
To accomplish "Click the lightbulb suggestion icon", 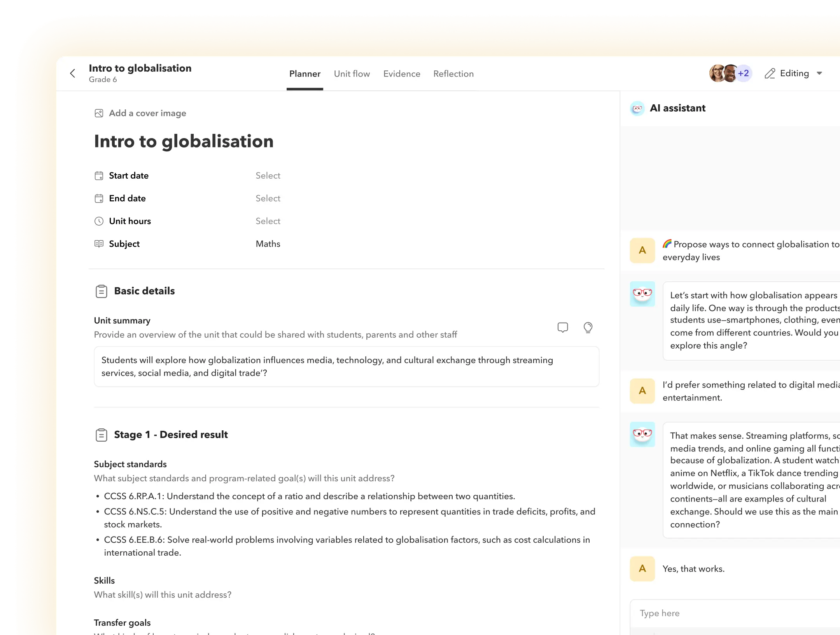I will 588,328.
